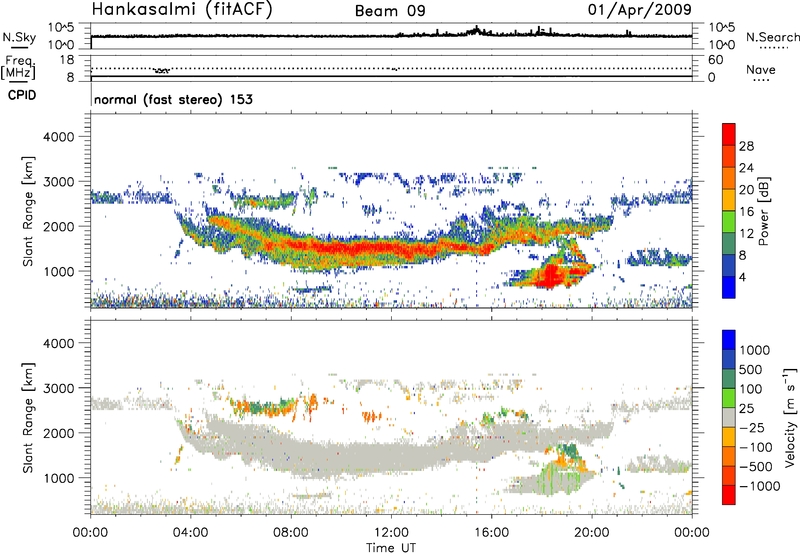This screenshot has width=800, height=554.
Task: Click the '16:00' time axis label
Action: click(x=491, y=533)
